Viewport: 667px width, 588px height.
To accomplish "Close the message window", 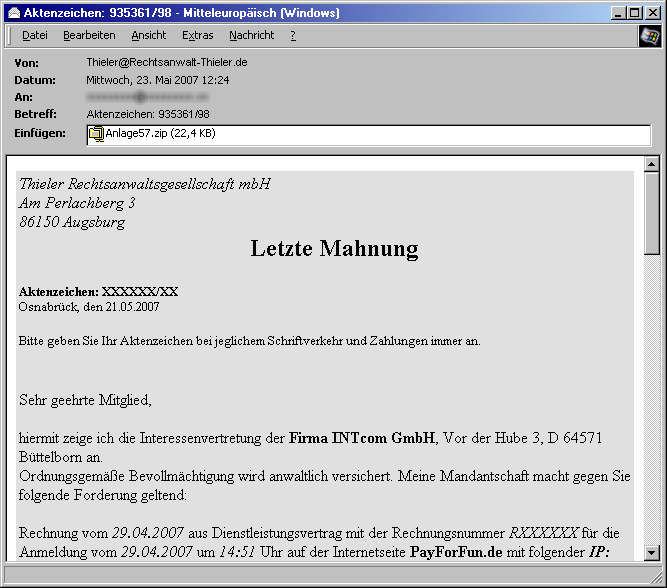I will [x=653, y=13].
